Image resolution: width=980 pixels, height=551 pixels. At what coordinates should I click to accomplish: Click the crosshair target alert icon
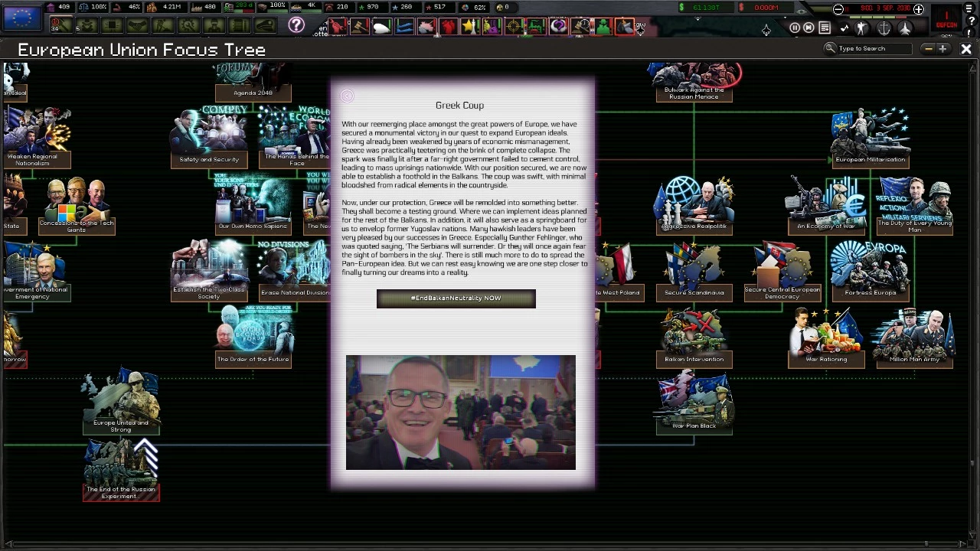pos(514,28)
